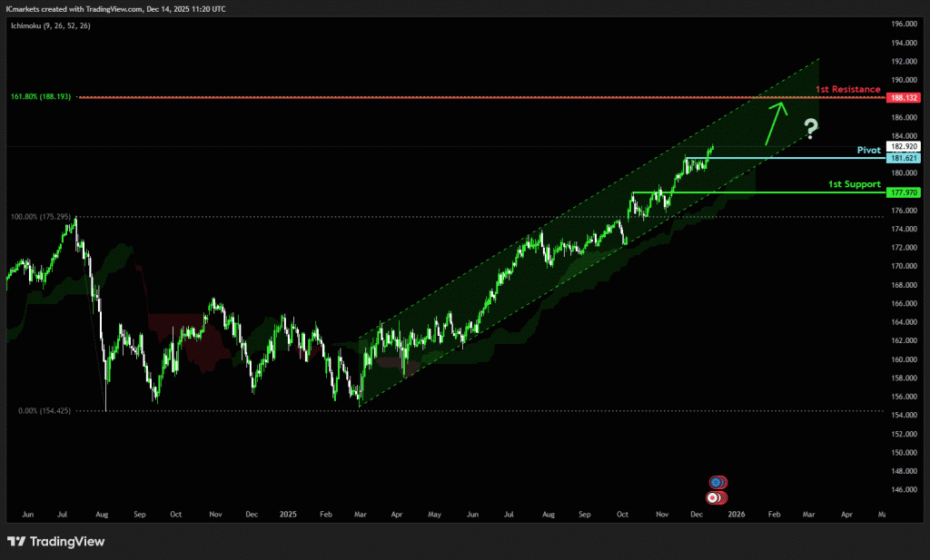The image size is (930, 560).
Task: Click the EU flag economic event icon
Action: (x=717, y=482)
